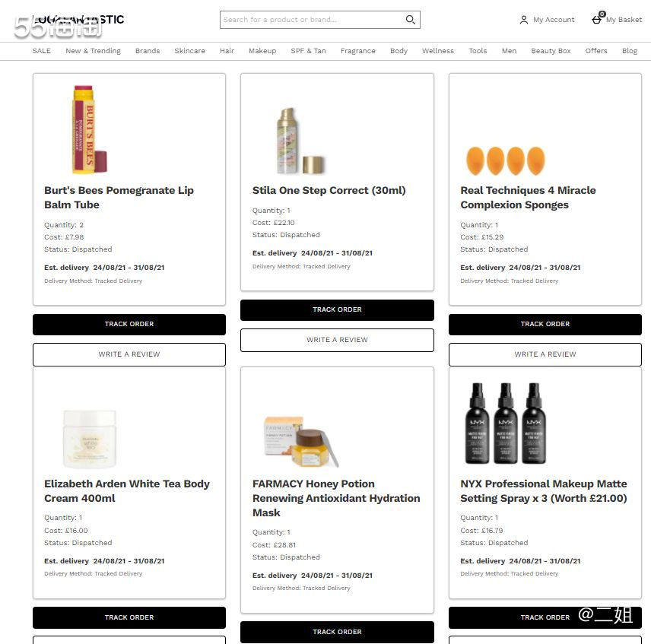The image size is (651, 644).
Task: Open the New & Trending menu
Action: tap(93, 51)
